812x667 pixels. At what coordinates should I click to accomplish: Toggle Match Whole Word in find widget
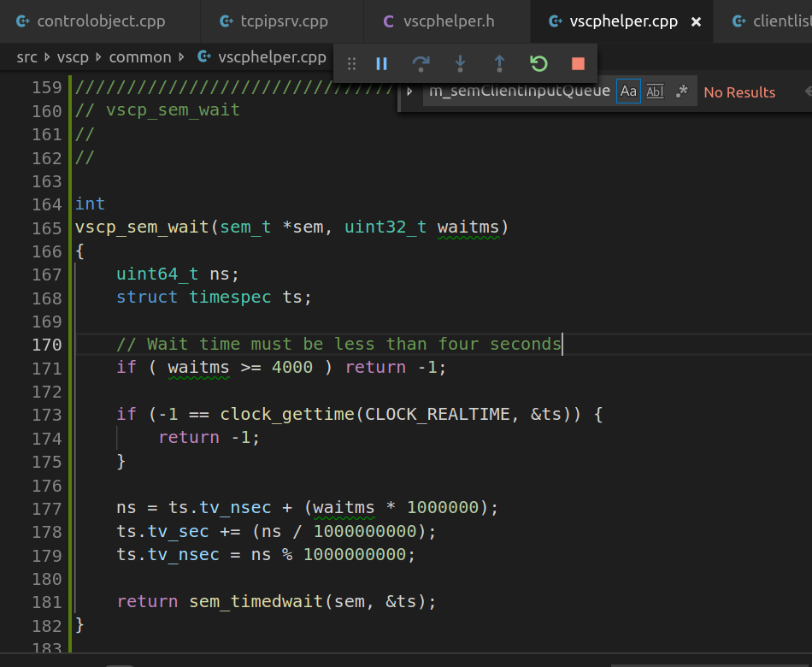655,91
